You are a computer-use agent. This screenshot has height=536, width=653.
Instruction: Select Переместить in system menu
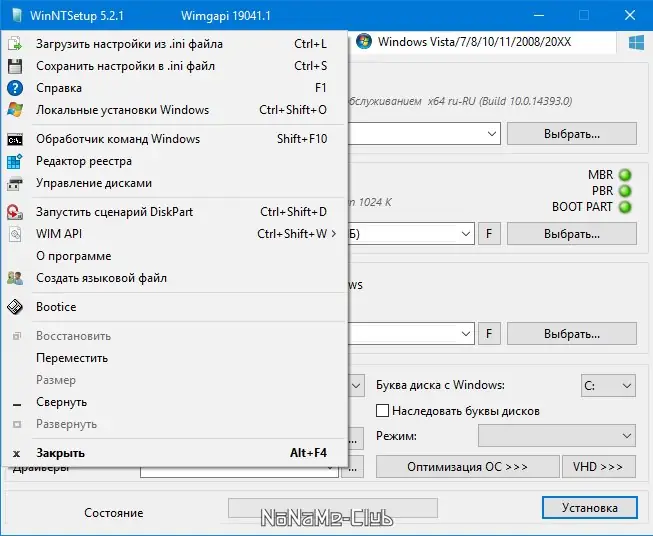[x=174, y=358]
